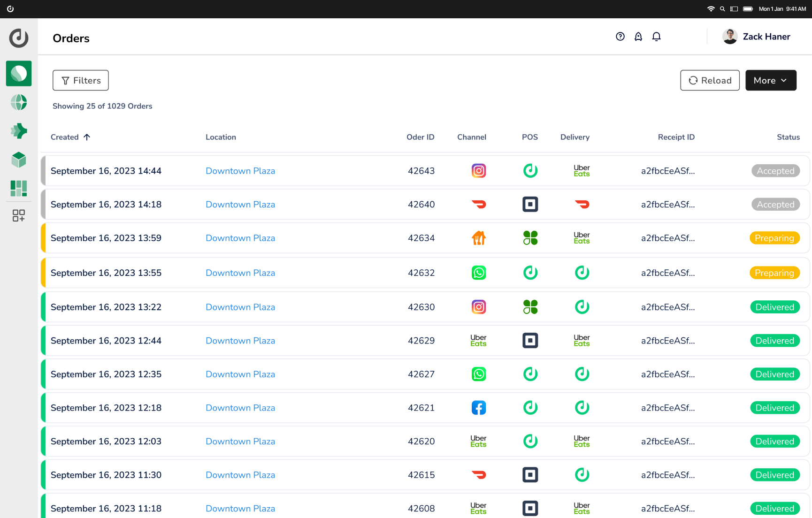This screenshot has height=518, width=812.
Task: Click the Square POS icon for order 42608
Action: (530, 508)
